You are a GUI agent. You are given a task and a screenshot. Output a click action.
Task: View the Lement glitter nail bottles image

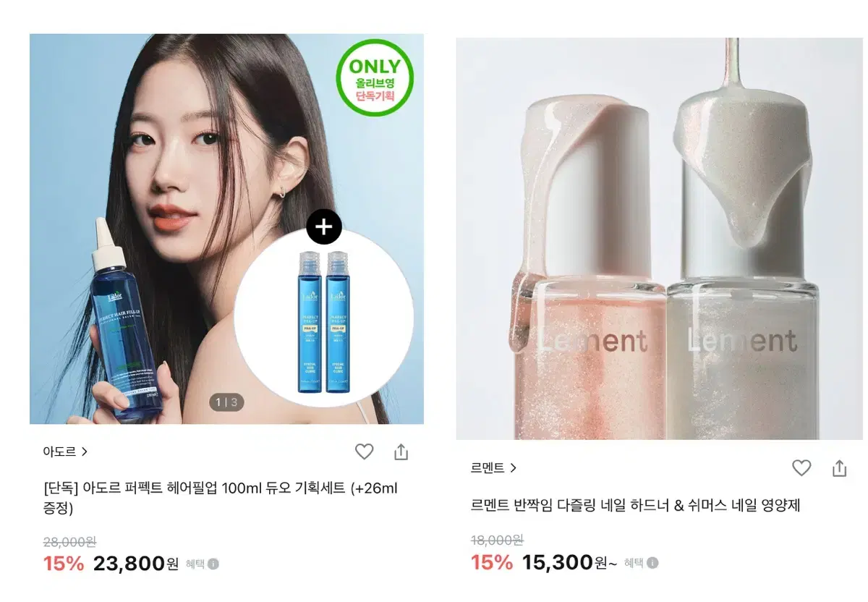click(659, 239)
